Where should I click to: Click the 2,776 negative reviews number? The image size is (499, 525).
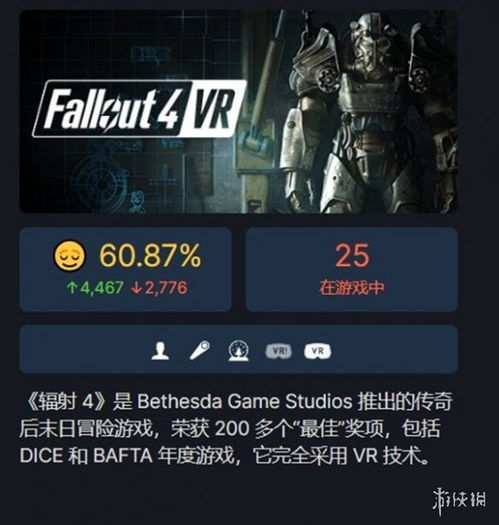[x=165, y=288]
